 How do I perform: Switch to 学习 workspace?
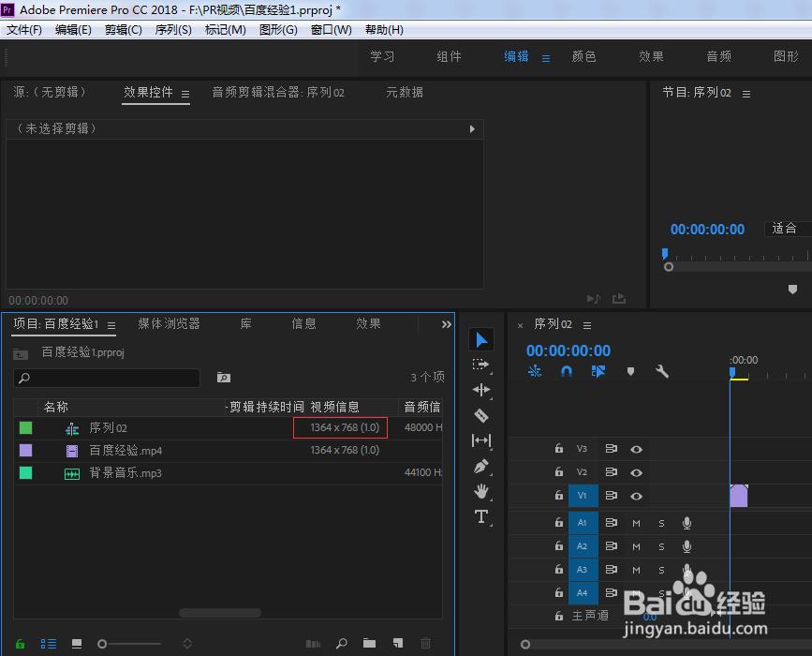pyautogui.click(x=382, y=56)
